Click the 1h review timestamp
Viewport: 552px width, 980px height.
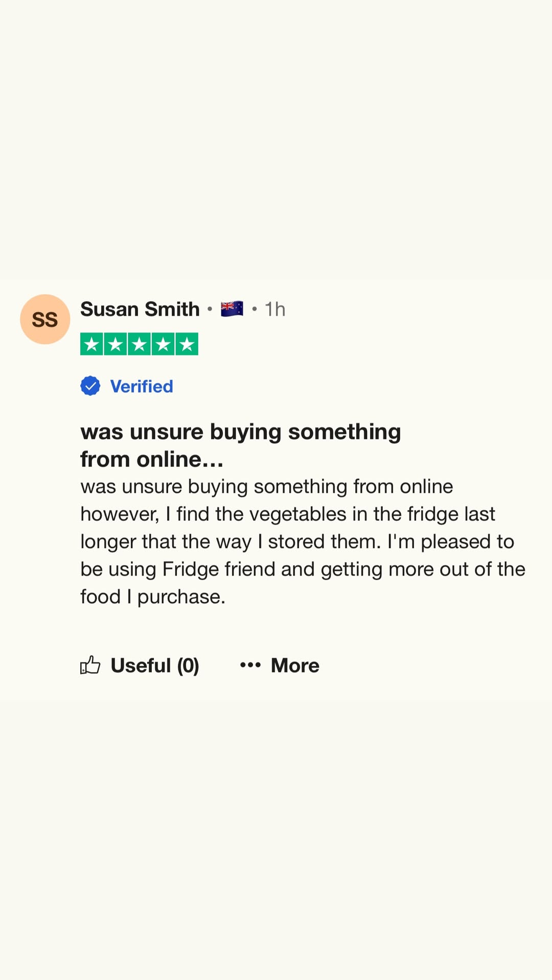275,309
